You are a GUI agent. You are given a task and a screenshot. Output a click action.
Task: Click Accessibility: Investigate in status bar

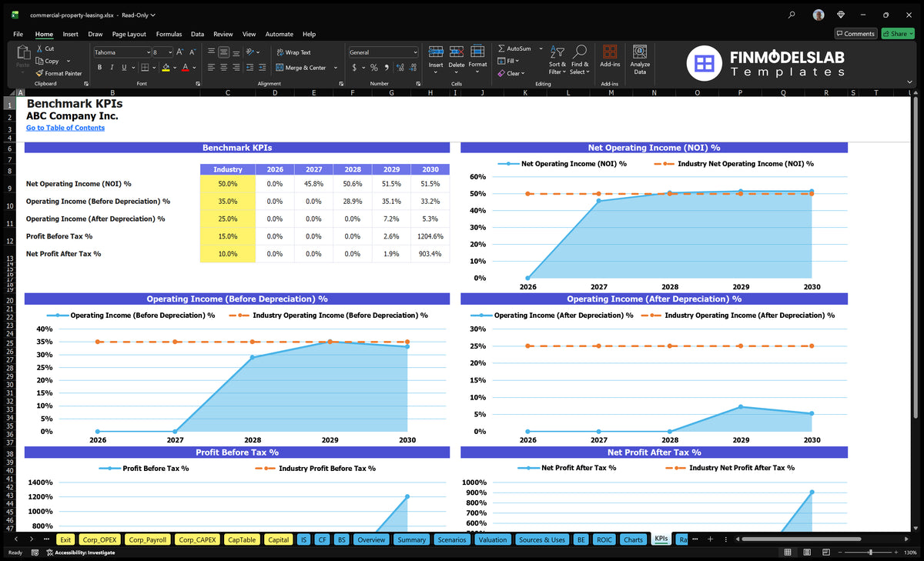[80, 553]
